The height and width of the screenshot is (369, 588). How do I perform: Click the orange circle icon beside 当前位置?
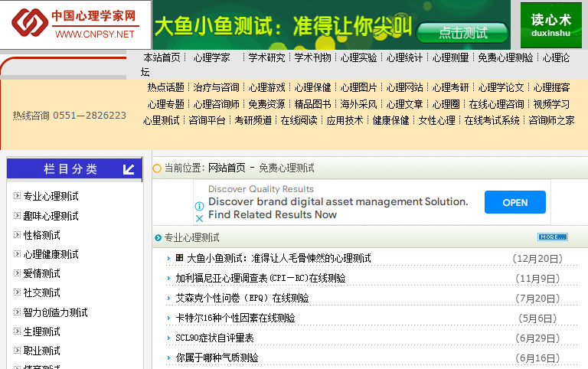157,168
